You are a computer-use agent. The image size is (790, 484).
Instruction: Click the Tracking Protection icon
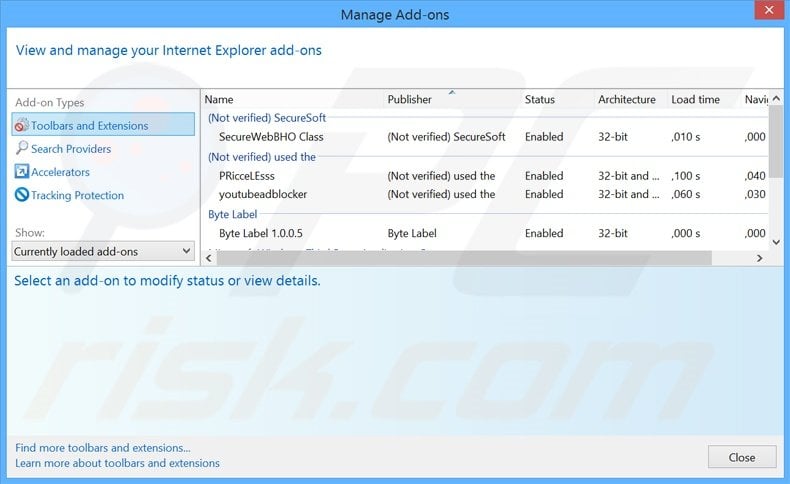22,195
